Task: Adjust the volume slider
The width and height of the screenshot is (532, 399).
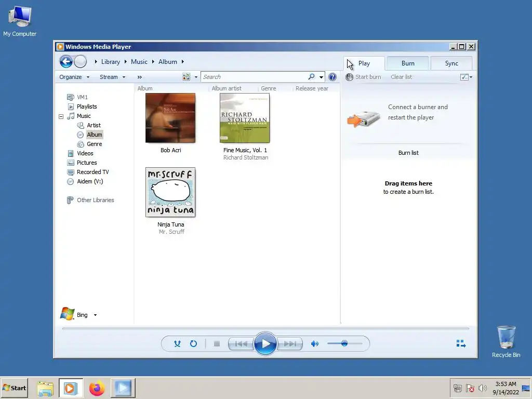Action: pyautogui.click(x=344, y=344)
